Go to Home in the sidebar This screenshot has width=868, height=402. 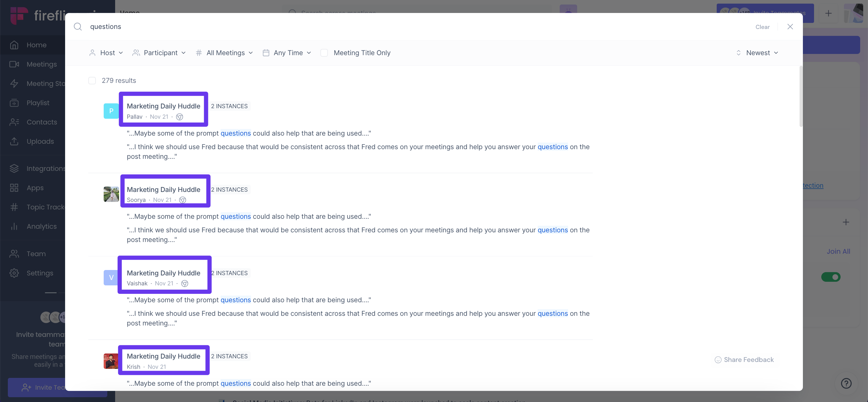pos(36,45)
